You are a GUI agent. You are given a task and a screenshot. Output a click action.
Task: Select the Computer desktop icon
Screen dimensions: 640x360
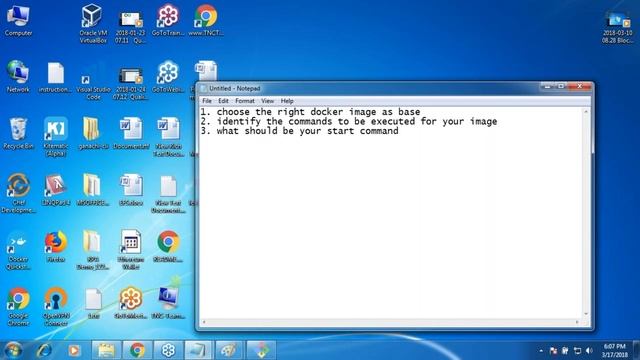(18, 21)
